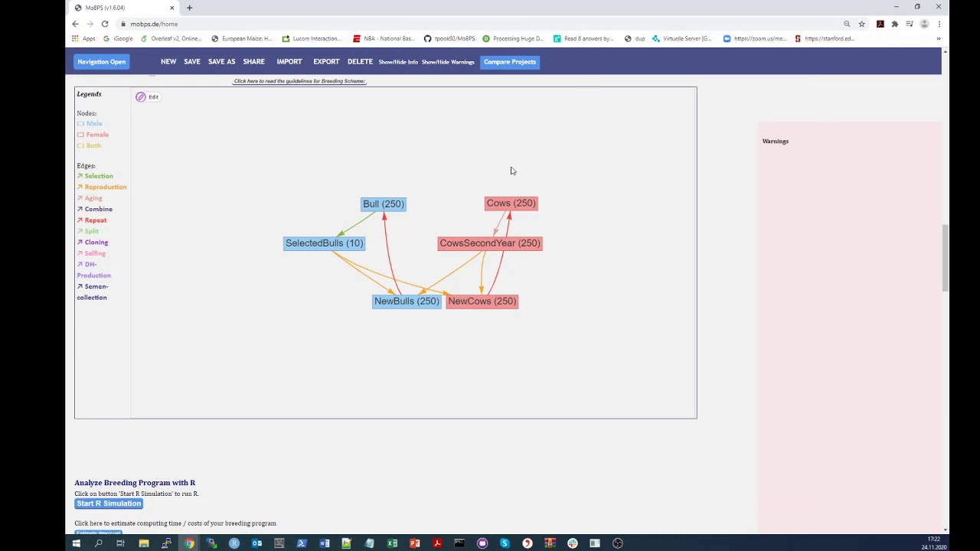Toggle Selection edge legend entry
The image size is (980, 551).
tap(95, 176)
